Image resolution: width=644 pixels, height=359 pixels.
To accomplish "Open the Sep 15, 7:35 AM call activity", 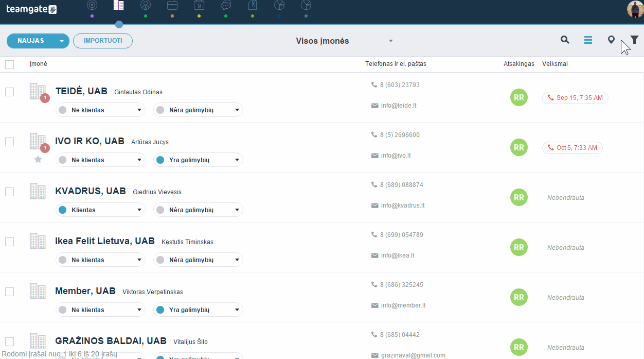I will coord(575,98).
